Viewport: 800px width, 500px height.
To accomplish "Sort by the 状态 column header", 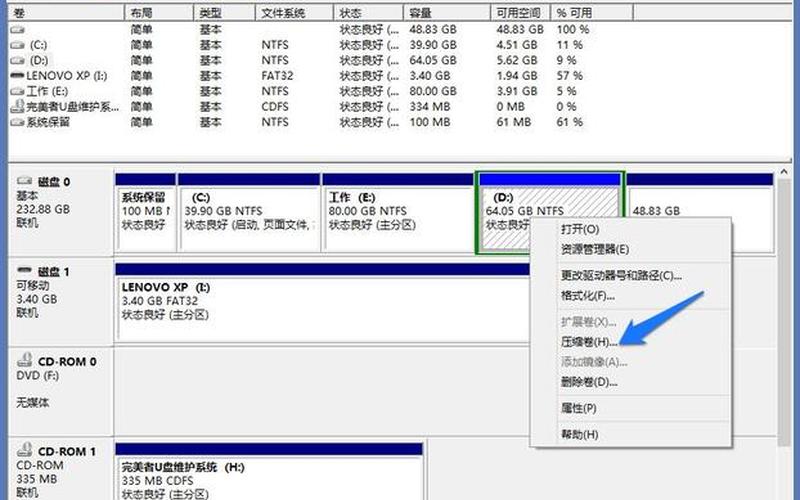I will tap(368, 13).
